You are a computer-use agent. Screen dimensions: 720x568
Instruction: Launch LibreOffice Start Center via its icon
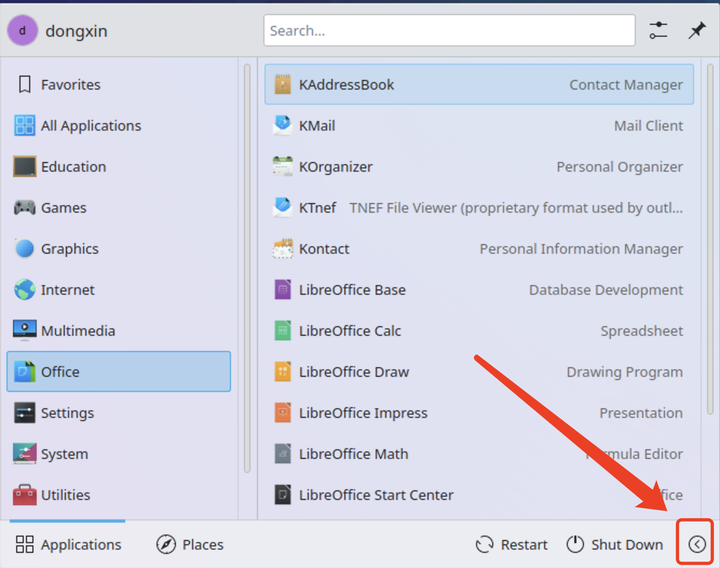(282, 495)
